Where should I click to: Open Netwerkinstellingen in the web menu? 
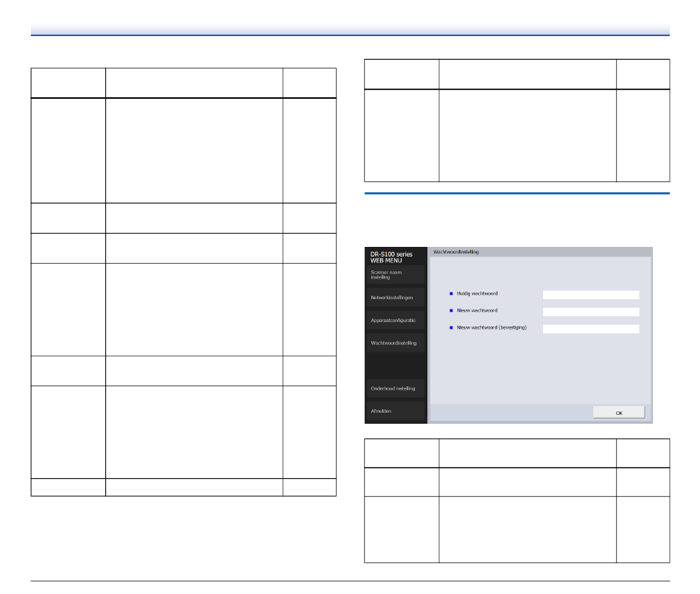click(396, 298)
